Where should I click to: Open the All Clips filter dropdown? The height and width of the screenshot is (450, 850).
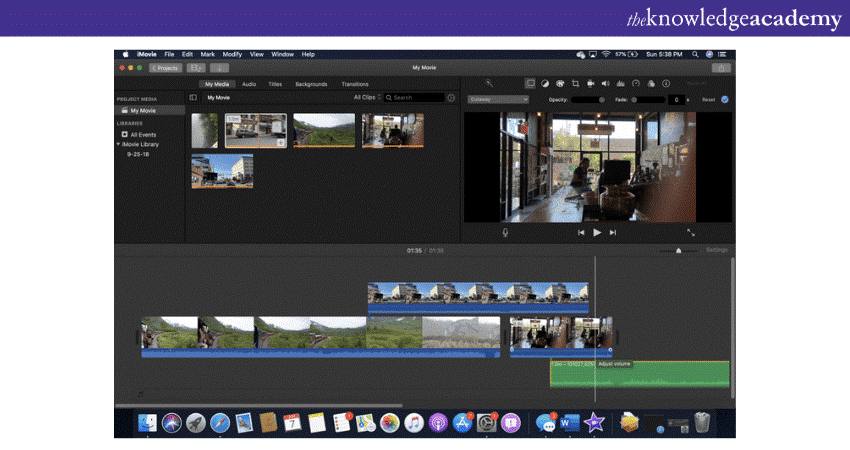pyautogui.click(x=367, y=98)
